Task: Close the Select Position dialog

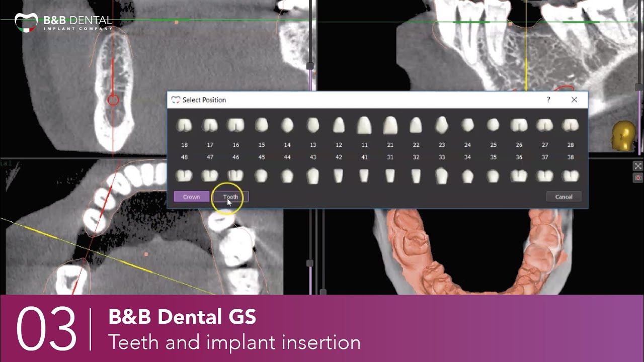Action: point(574,100)
